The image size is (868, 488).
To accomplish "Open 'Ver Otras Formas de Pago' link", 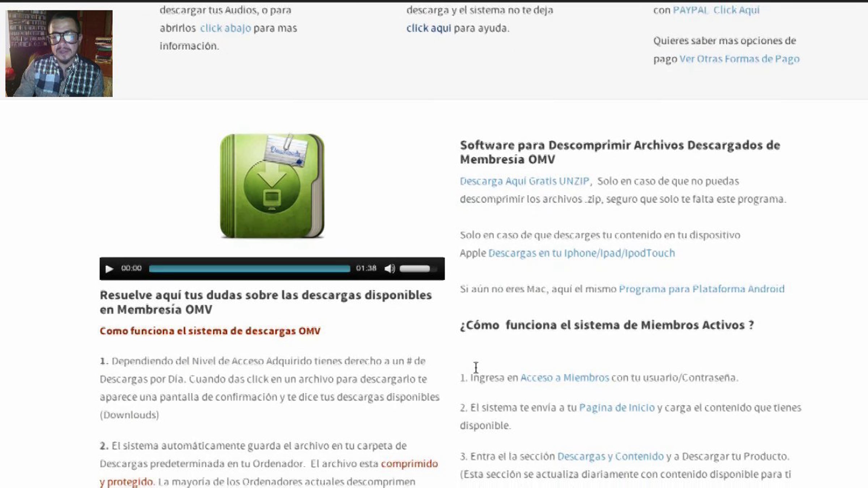I will tap(739, 59).
